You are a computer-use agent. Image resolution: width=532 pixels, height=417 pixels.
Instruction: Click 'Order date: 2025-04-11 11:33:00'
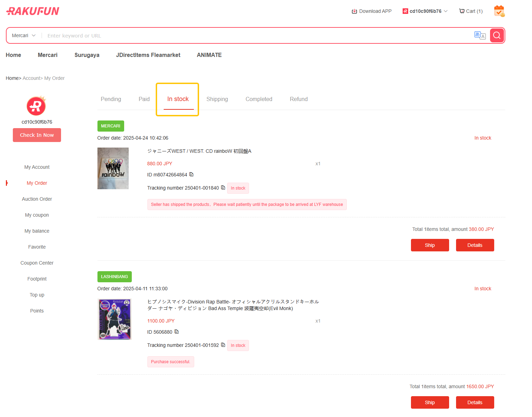pos(132,289)
